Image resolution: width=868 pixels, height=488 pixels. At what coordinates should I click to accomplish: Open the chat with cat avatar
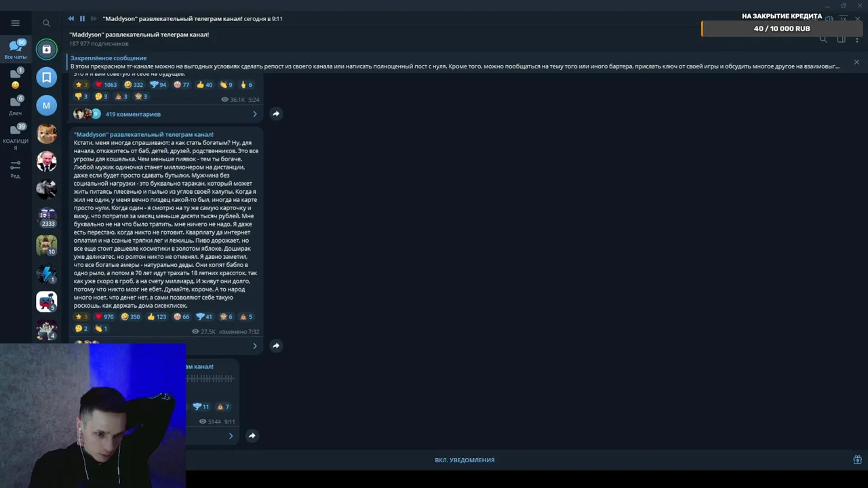47,134
